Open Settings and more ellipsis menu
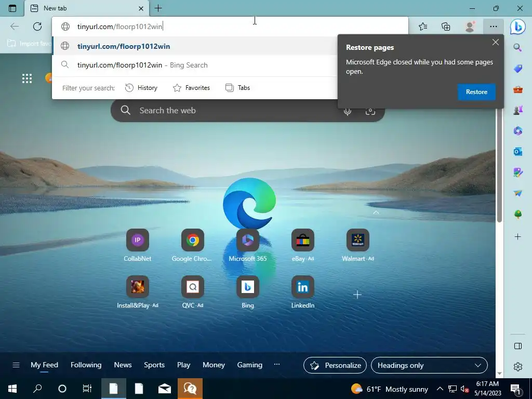532x399 pixels. (494, 26)
